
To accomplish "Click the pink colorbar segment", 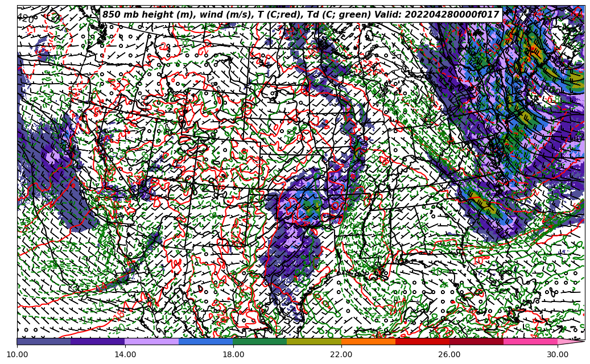I will click(530, 341).
